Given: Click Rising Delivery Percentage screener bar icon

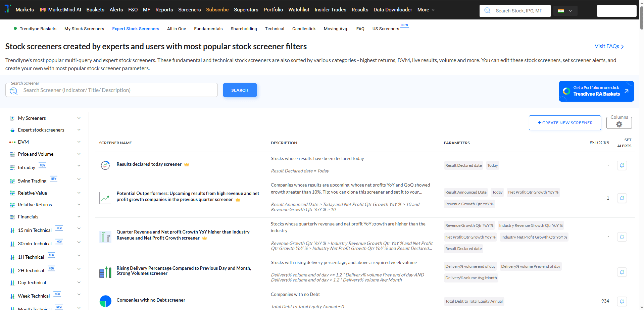Looking at the screenshot, I should [x=105, y=272].
